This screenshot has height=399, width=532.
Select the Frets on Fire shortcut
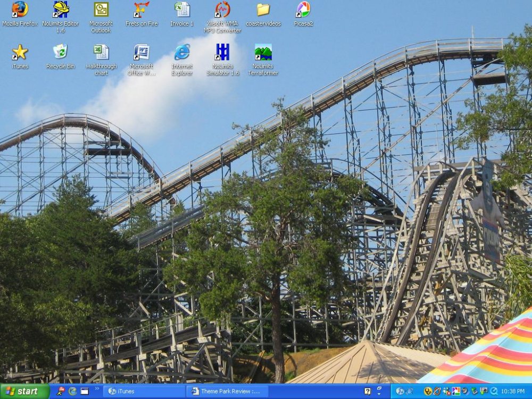(141, 10)
